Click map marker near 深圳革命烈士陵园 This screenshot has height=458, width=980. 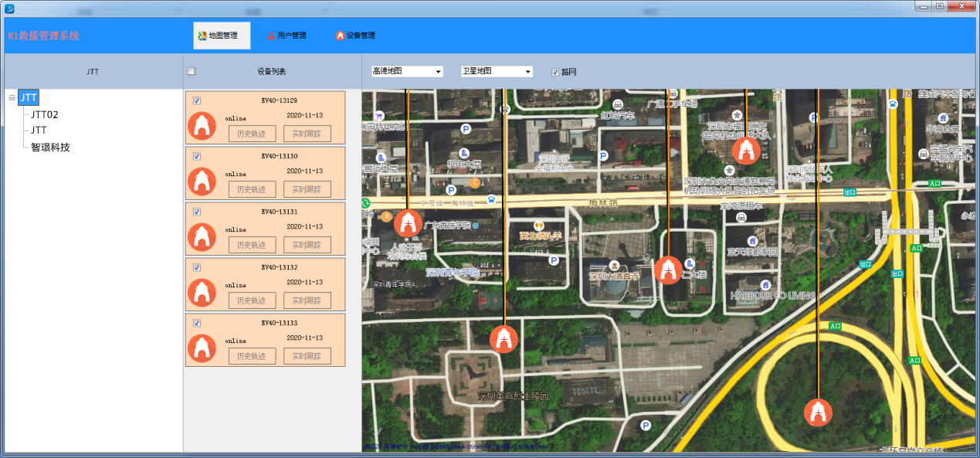coord(504,339)
